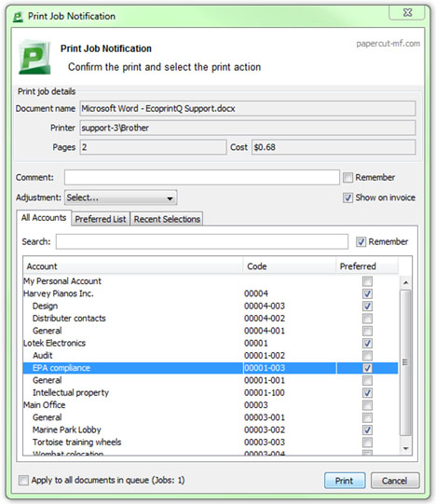Enable Remember checkbox beside Comment field
The height and width of the screenshot is (504, 436).
point(347,177)
